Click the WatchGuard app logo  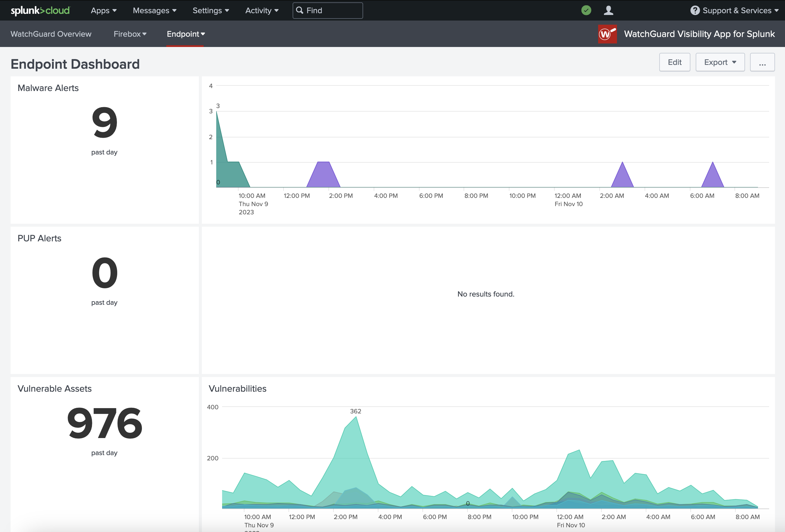[x=607, y=34]
